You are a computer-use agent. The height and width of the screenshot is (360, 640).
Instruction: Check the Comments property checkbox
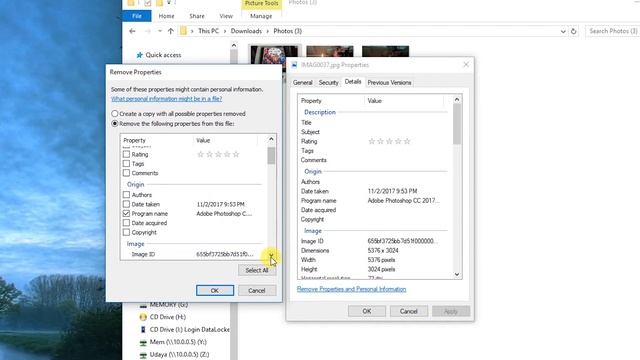pyautogui.click(x=126, y=173)
